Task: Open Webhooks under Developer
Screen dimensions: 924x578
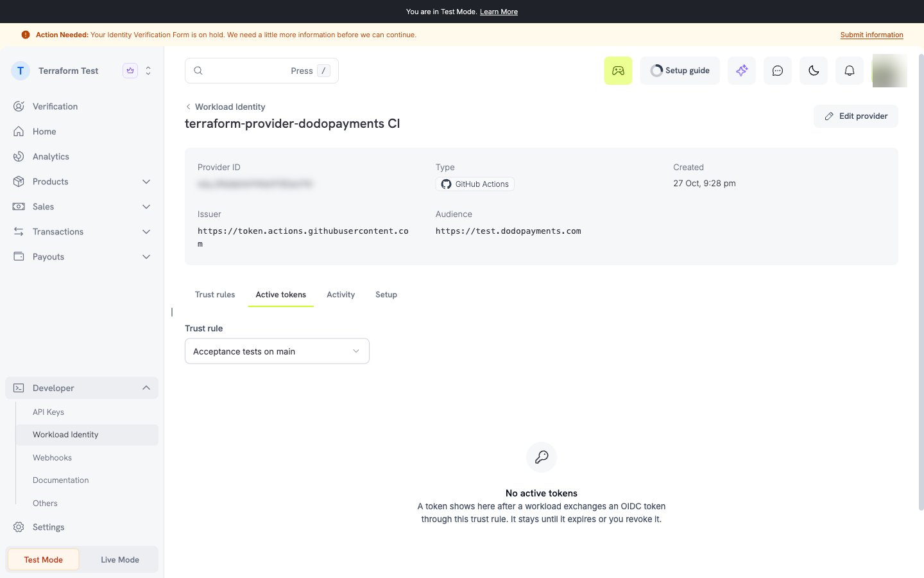Action: pos(52,458)
